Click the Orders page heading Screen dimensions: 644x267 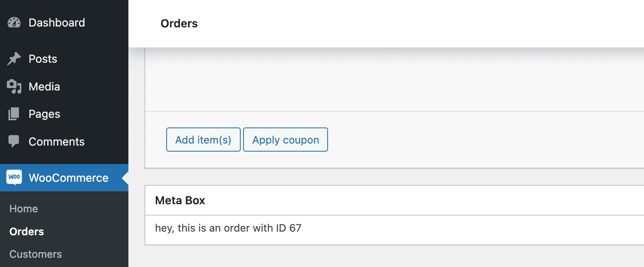(x=179, y=23)
